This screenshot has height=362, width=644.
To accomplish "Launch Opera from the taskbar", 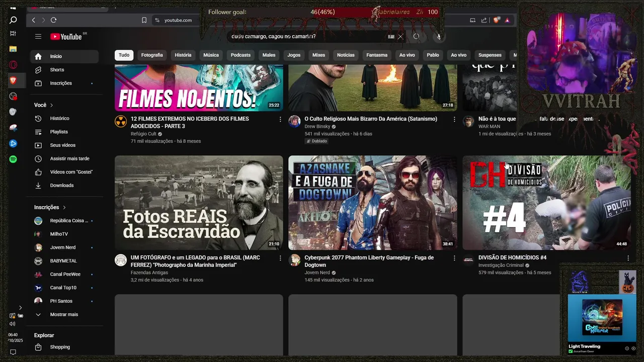I will (x=13, y=64).
